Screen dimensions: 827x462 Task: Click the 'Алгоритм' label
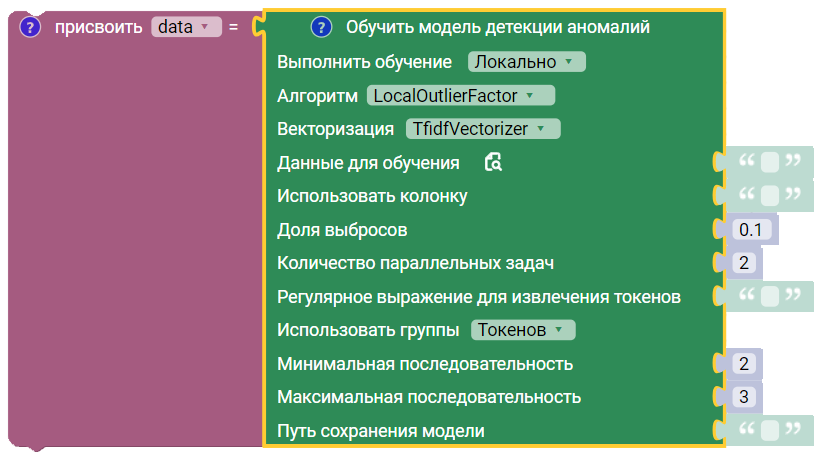318,96
